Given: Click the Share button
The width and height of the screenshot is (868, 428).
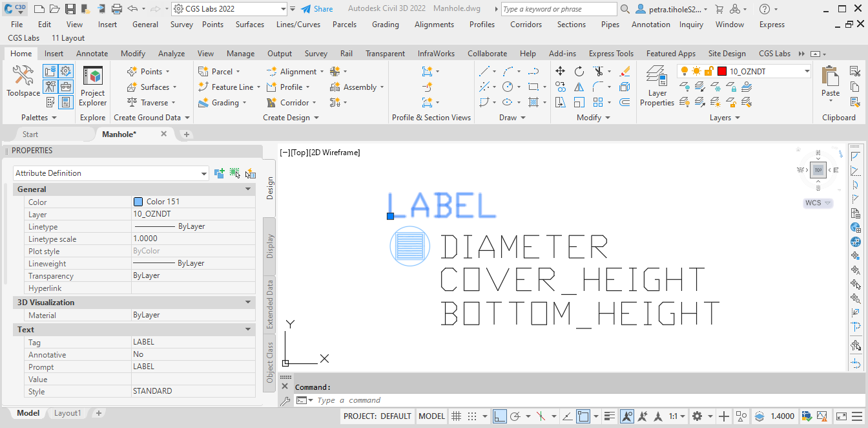Looking at the screenshot, I should point(316,9).
